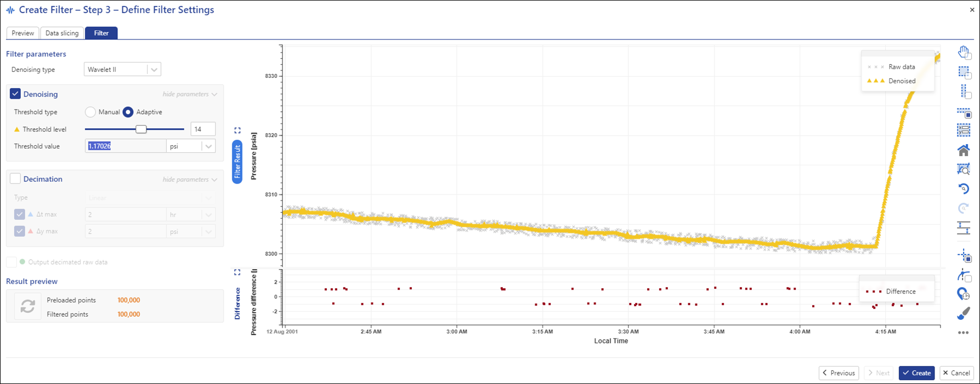The width and height of the screenshot is (980, 384).
Task: Click the waveform icon in the title
Action: 10,10
